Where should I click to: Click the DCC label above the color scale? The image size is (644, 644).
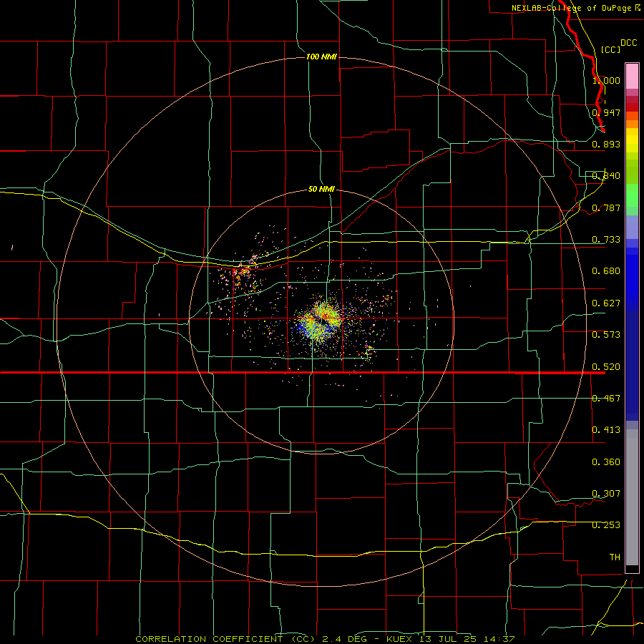click(629, 43)
